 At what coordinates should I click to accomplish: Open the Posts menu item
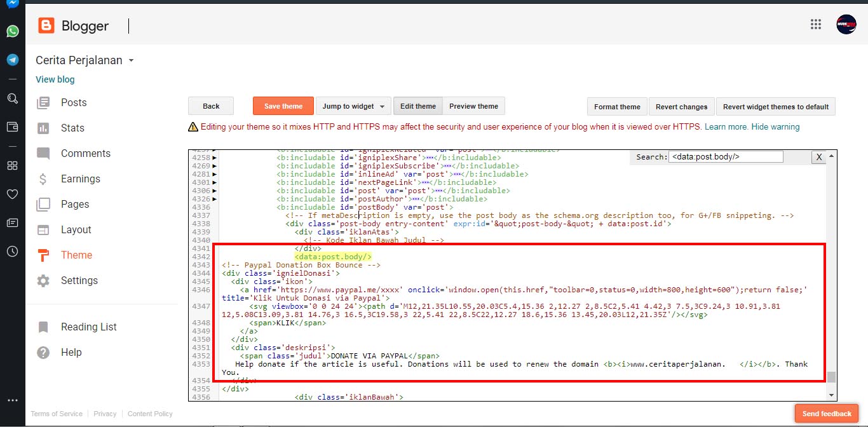73,102
